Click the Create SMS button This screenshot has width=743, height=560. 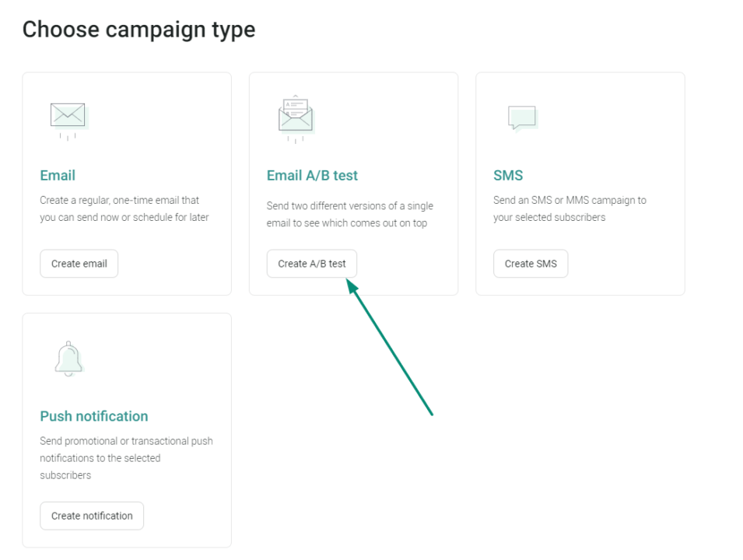tap(531, 263)
